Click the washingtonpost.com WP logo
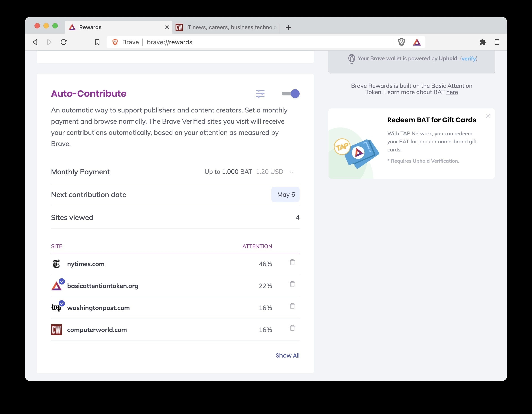 click(56, 308)
